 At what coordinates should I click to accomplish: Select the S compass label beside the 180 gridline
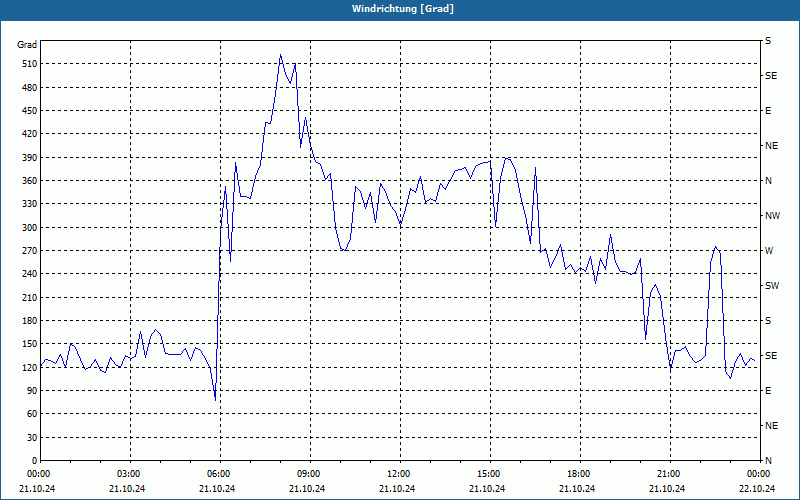click(x=768, y=321)
